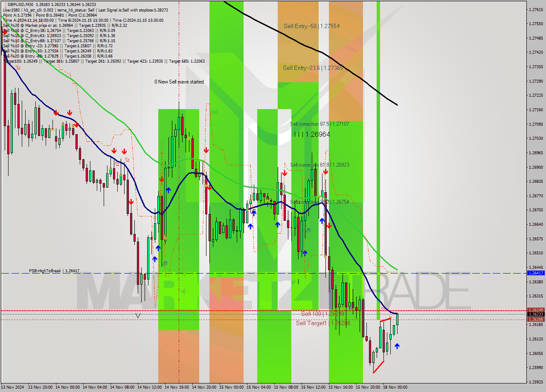
Task: Click the '15 Nov 00:00' time label
Action: point(231,387)
